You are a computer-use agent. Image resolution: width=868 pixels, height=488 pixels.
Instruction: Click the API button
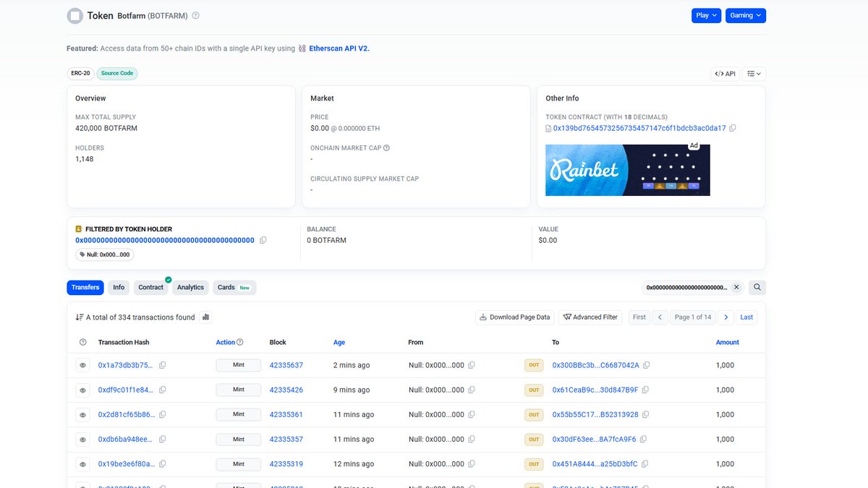pyautogui.click(x=725, y=73)
